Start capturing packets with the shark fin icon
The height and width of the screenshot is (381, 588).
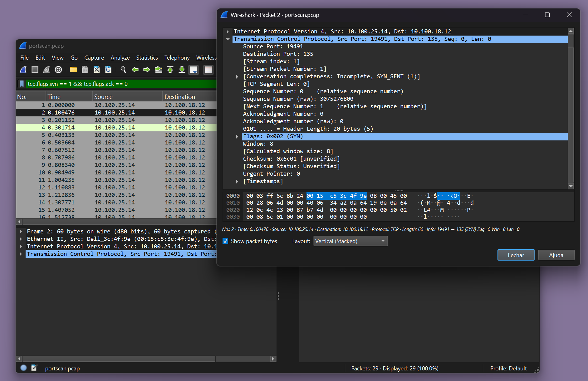(23, 70)
